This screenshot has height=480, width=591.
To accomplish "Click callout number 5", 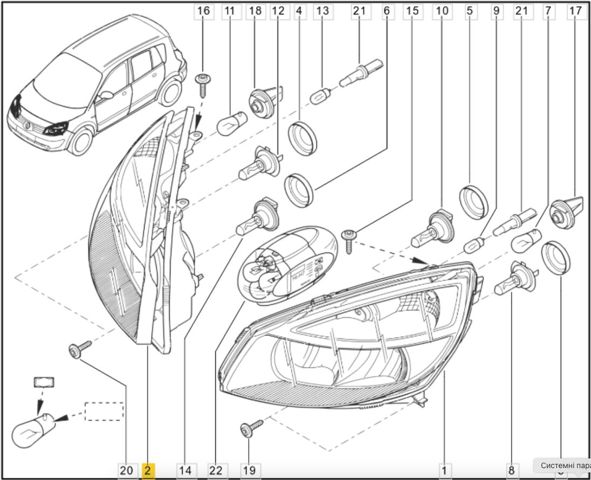I will 470,11.
